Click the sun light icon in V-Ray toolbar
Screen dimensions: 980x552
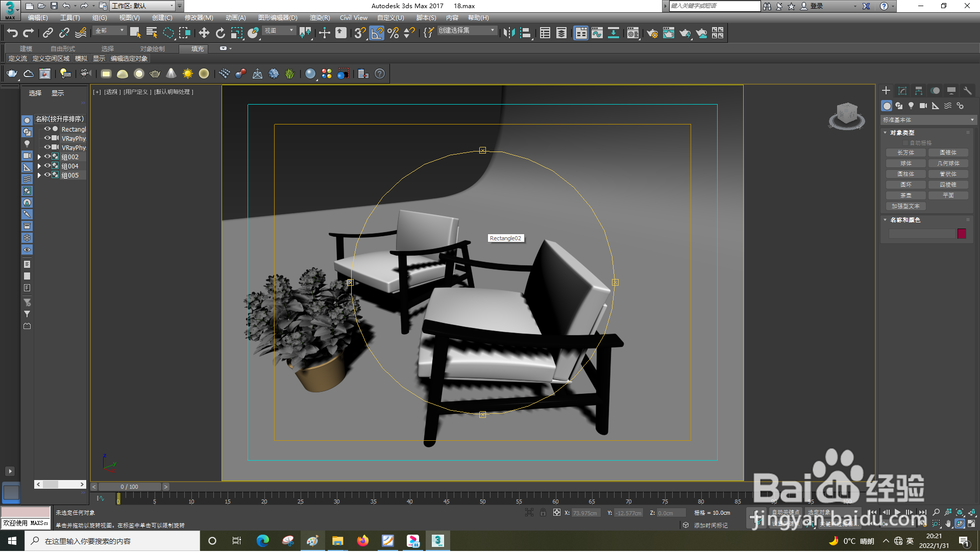188,74
